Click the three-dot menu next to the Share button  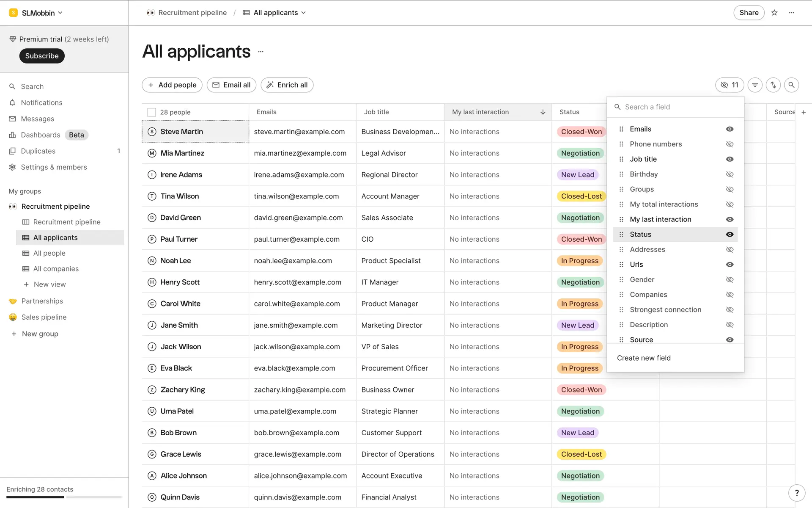(792, 13)
